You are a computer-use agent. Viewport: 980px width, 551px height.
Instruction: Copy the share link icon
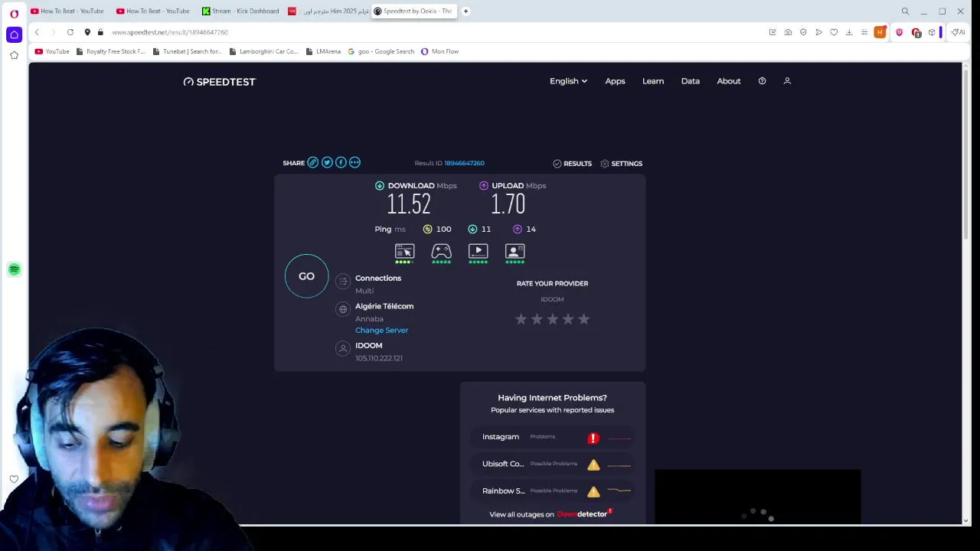(312, 162)
